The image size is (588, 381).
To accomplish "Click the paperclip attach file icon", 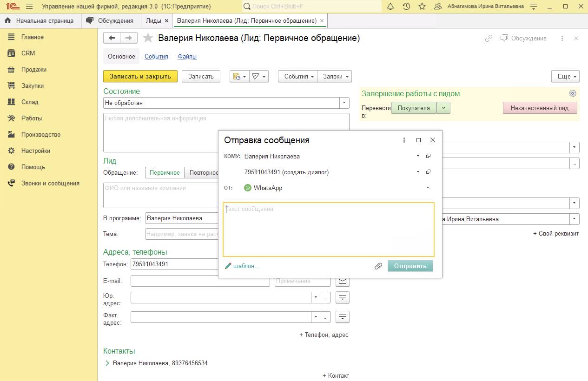I will (x=378, y=266).
